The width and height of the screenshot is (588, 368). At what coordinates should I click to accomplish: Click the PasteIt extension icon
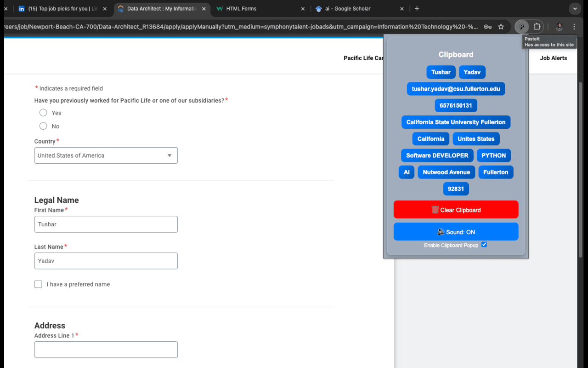521,27
